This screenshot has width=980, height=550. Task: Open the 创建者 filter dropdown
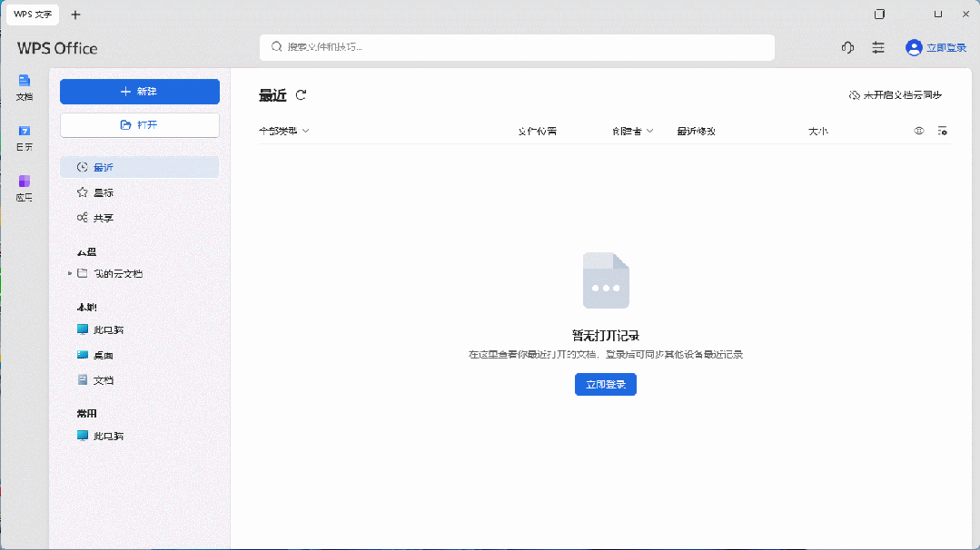tap(632, 131)
